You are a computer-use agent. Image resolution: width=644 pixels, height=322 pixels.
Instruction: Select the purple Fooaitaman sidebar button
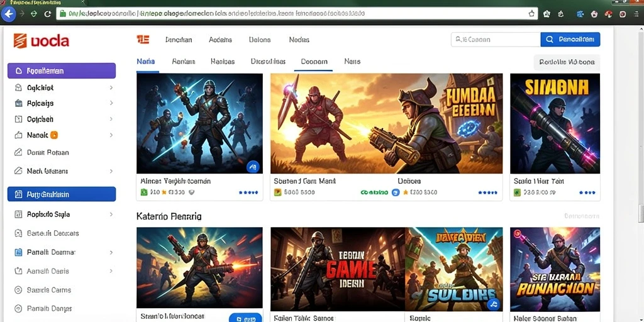pyautogui.click(x=62, y=70)
